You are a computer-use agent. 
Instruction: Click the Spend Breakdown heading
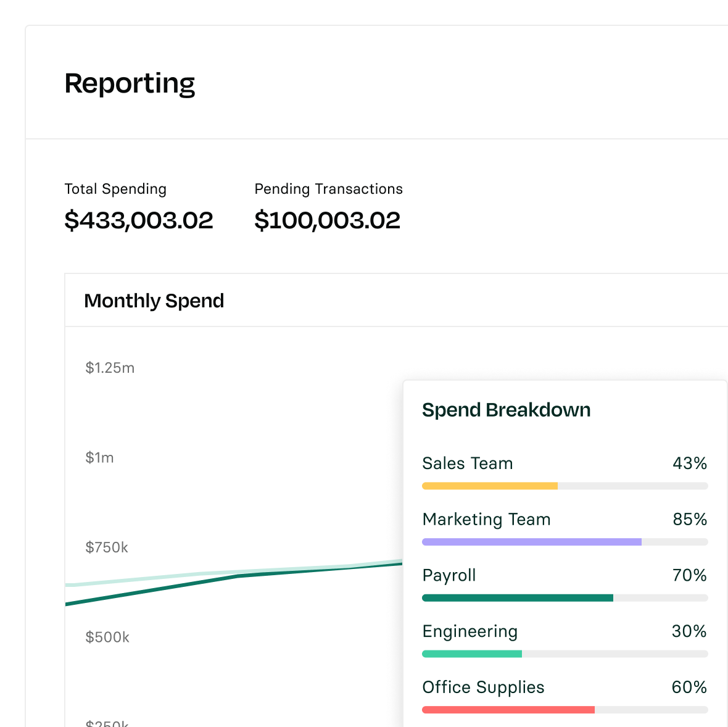click(x=506, y=410)
